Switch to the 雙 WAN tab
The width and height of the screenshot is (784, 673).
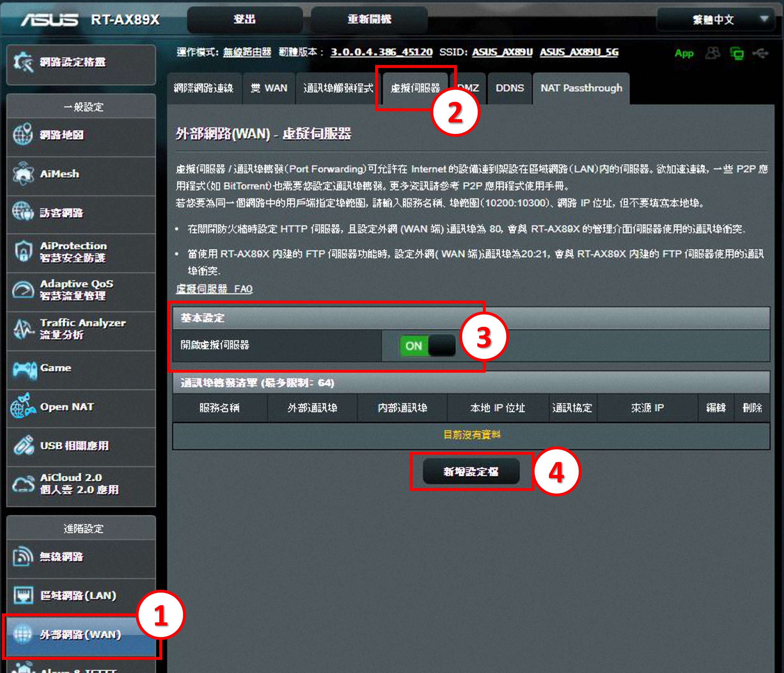(x=269, y=88)
